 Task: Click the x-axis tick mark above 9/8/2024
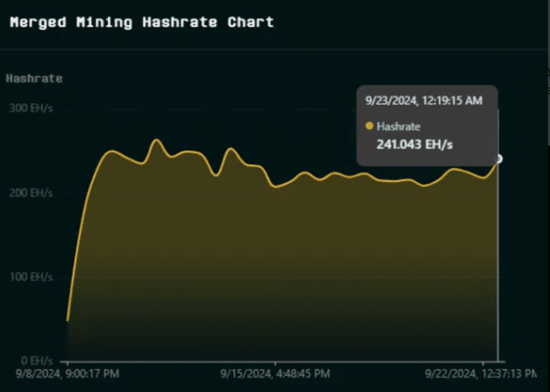point(68,363)
